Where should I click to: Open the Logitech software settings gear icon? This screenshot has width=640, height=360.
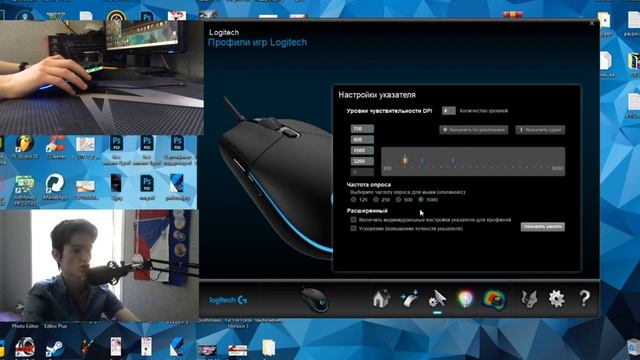556,299
